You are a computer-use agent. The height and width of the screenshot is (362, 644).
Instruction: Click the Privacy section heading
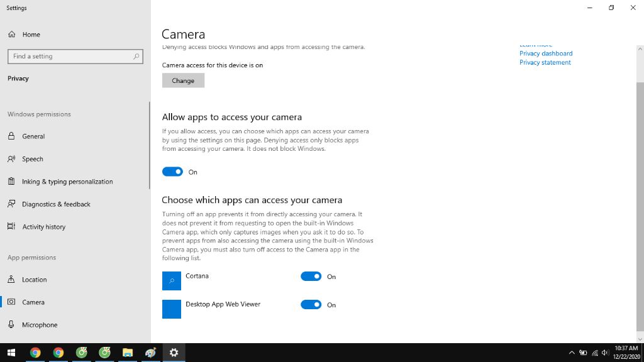click(x=18, y=79)
